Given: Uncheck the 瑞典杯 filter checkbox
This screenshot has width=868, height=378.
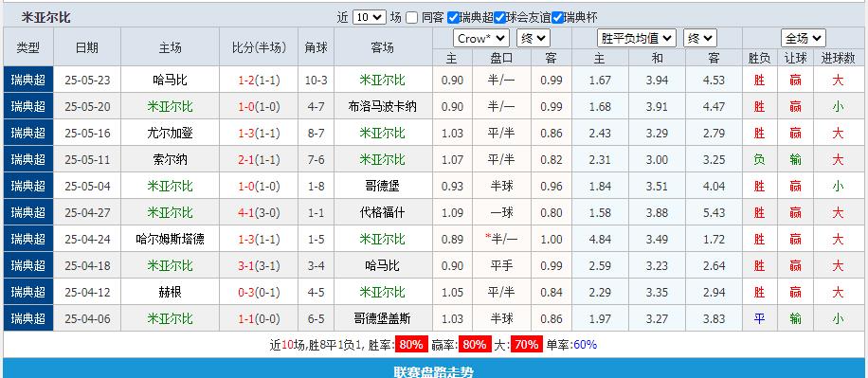Looking at the screenshot, I should click(x=557, y=18).
